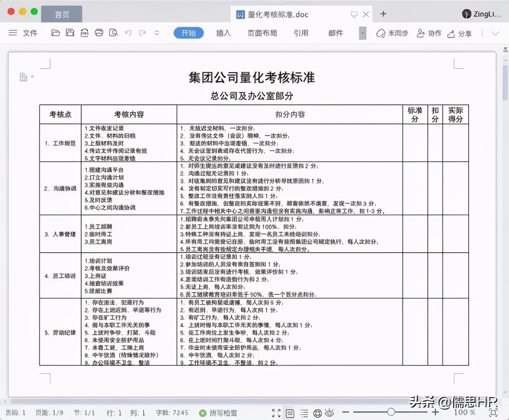Enable eye-protection reading mode in status bar
The width and height of the screenshot is (509, 420).
(330, 413)
